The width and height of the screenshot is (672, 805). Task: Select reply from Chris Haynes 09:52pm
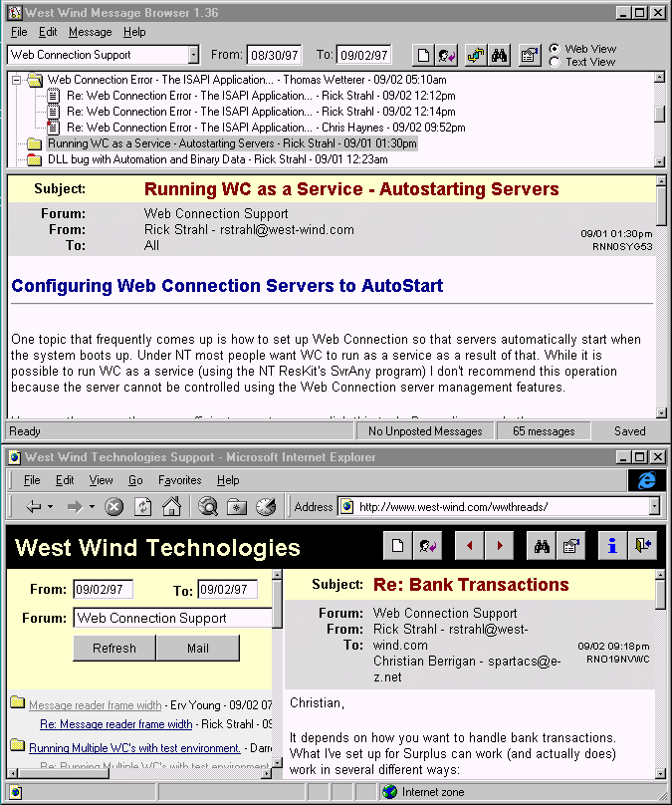(266, 128)
